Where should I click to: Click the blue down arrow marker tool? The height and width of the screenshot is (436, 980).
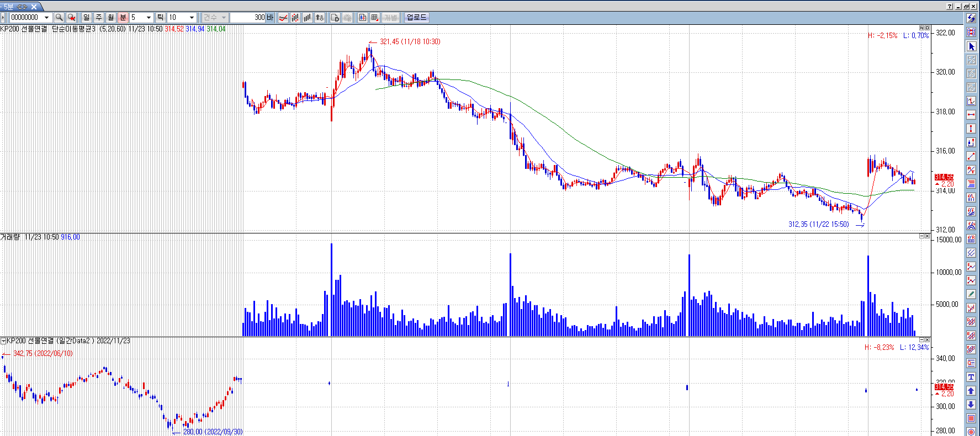tap(971, 405)
